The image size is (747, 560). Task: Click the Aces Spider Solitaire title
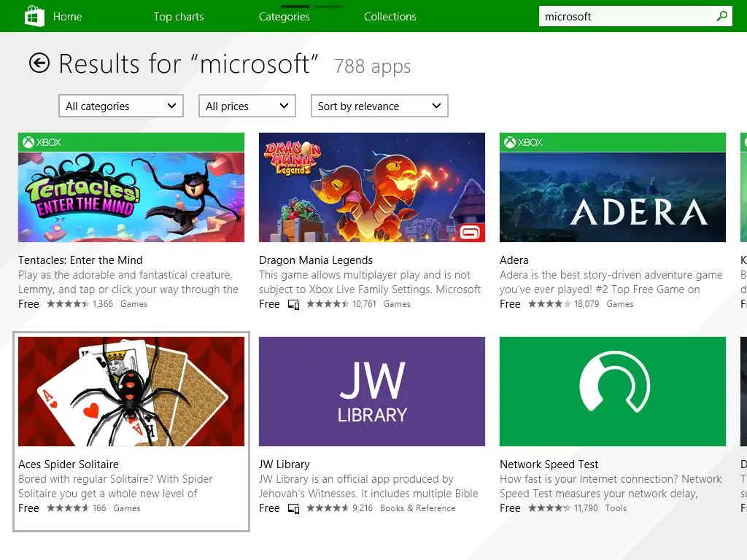(68, 464)
